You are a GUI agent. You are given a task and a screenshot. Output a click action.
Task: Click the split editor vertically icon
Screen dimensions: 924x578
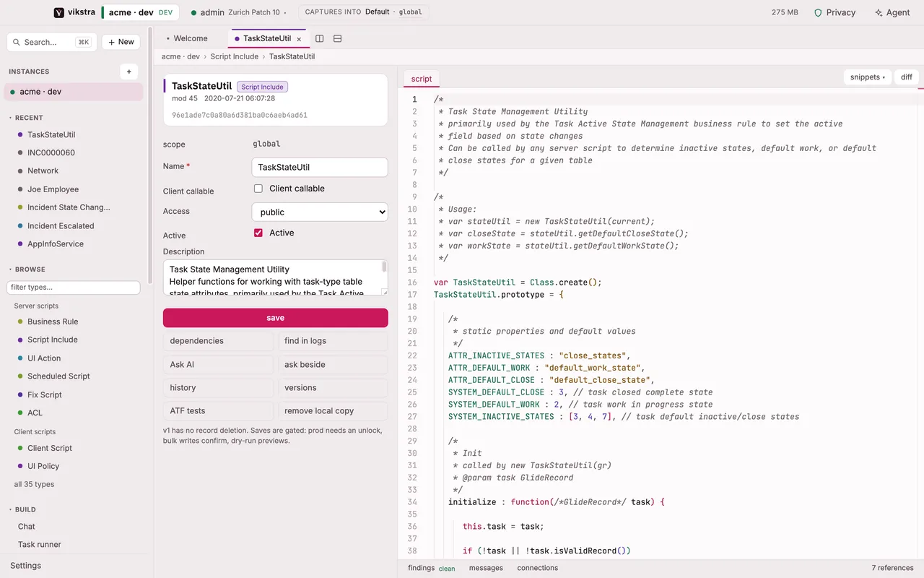pyautogui.click(x=319, y=38)
